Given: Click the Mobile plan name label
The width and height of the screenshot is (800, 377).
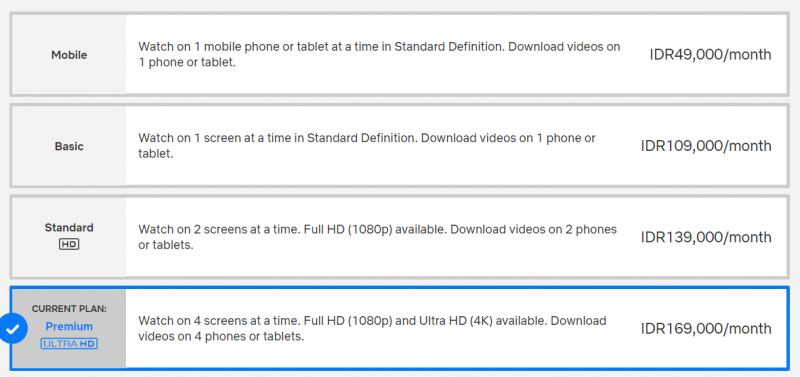Looking at the screenshot, I should click(x=69, y=55).
